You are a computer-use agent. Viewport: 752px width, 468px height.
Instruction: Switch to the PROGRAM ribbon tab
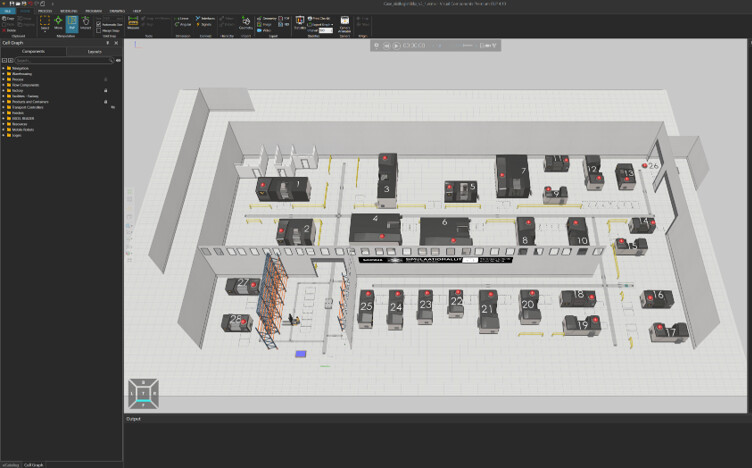(x=94, y=11)
